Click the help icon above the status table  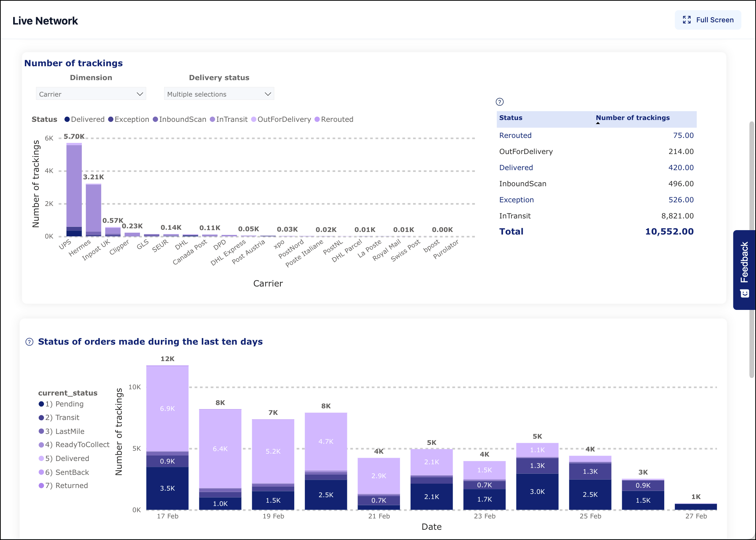(x=500, y=102)
